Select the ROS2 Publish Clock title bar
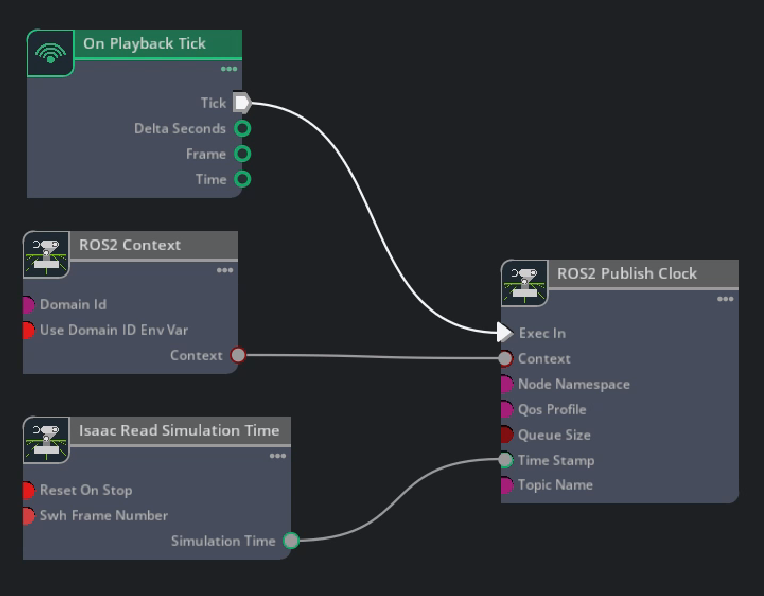 point(627,273)
